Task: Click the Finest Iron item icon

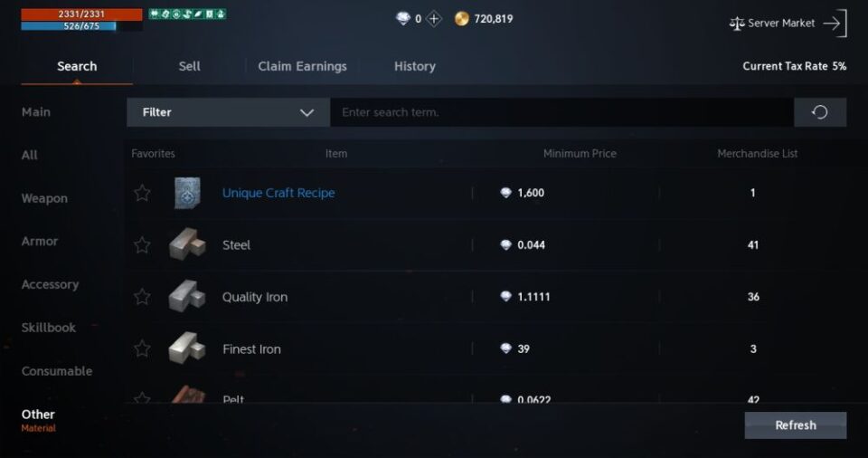Action: point(187,349)
